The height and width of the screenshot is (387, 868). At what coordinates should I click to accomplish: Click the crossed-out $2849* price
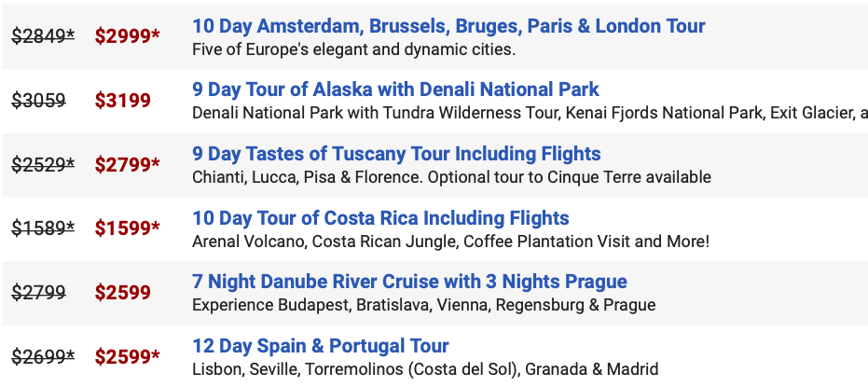pyautogui.click(x=43, y=36)
